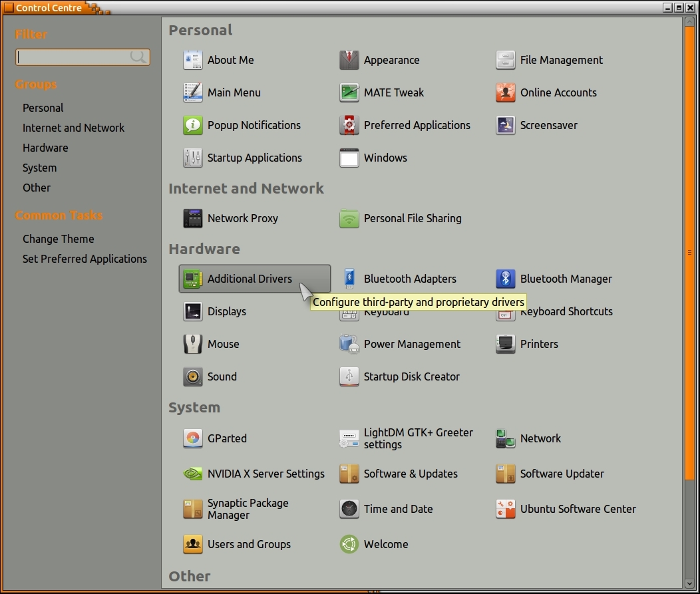The image size is (700, 594).
Task: Open Bluetooth Adapters
Action: tap(398, 279)
